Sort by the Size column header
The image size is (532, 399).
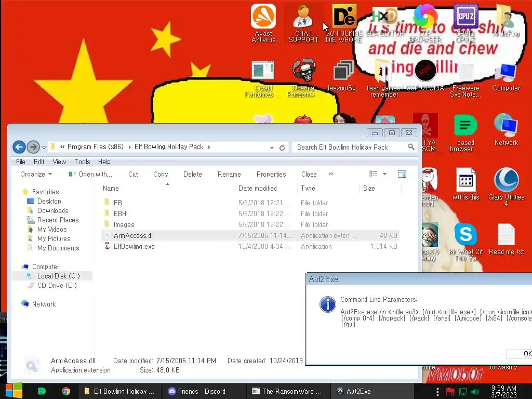tap(380, 188)
